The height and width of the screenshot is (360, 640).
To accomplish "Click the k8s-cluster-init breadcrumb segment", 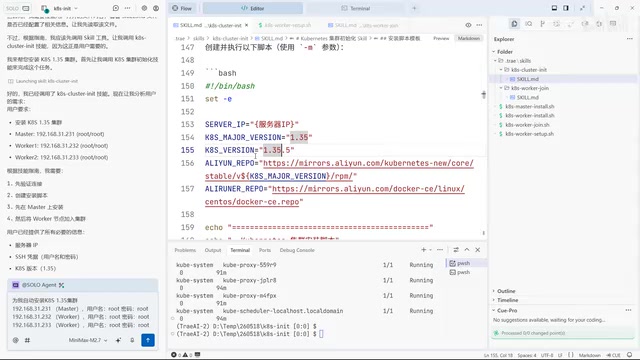I will pos(230,38).
